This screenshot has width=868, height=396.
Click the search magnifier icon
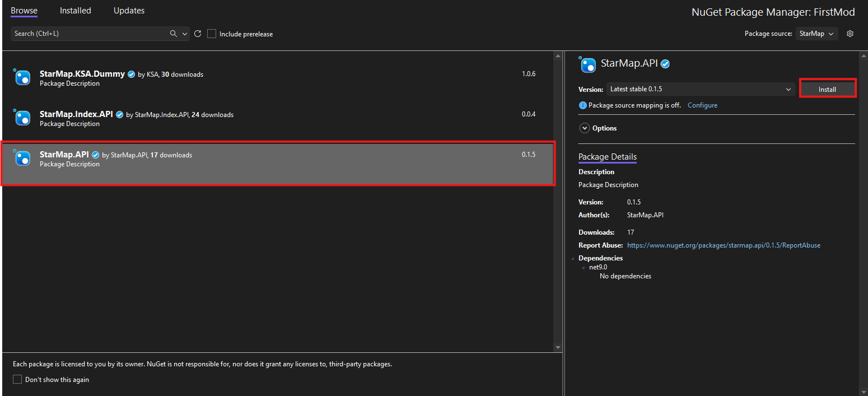click(174, 34)
